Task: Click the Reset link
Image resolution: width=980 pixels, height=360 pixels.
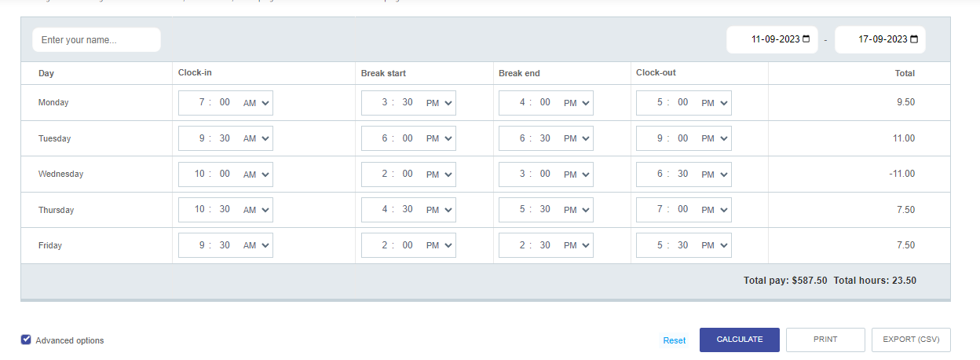Action: point(674,340)
